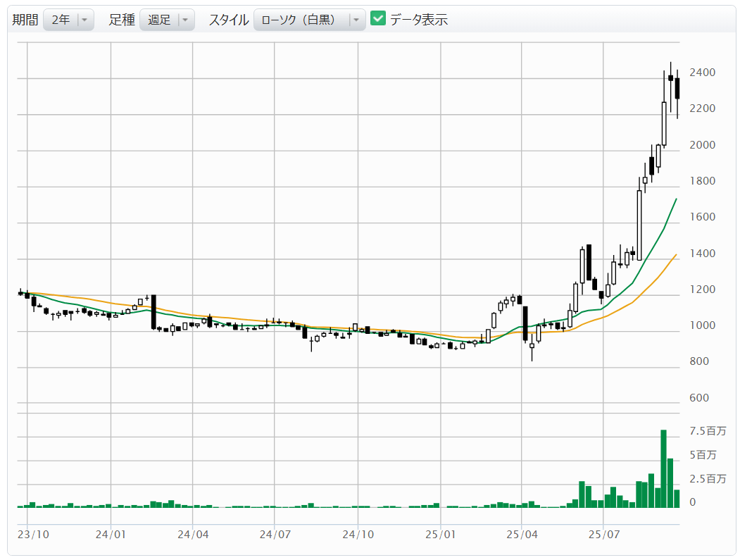Click the tall white candle rising to 1800
740x560 pixels.
click(639, 225)
